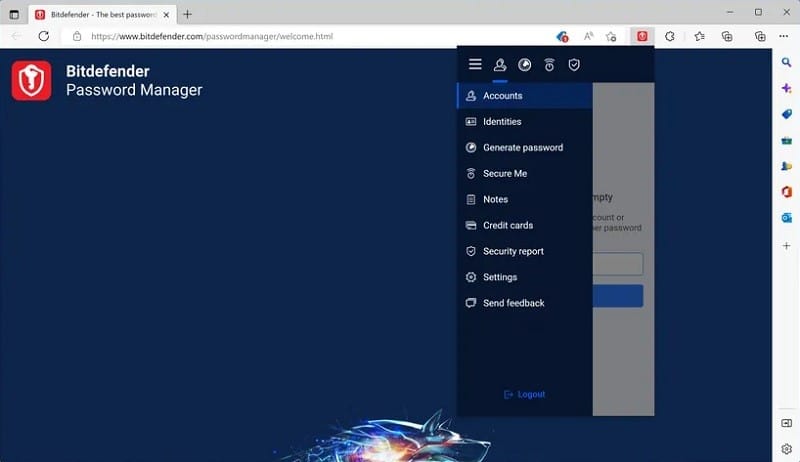Select the Accounts icon tab in popup header
This screenshot has width=800, height=462.
(500, 65)
